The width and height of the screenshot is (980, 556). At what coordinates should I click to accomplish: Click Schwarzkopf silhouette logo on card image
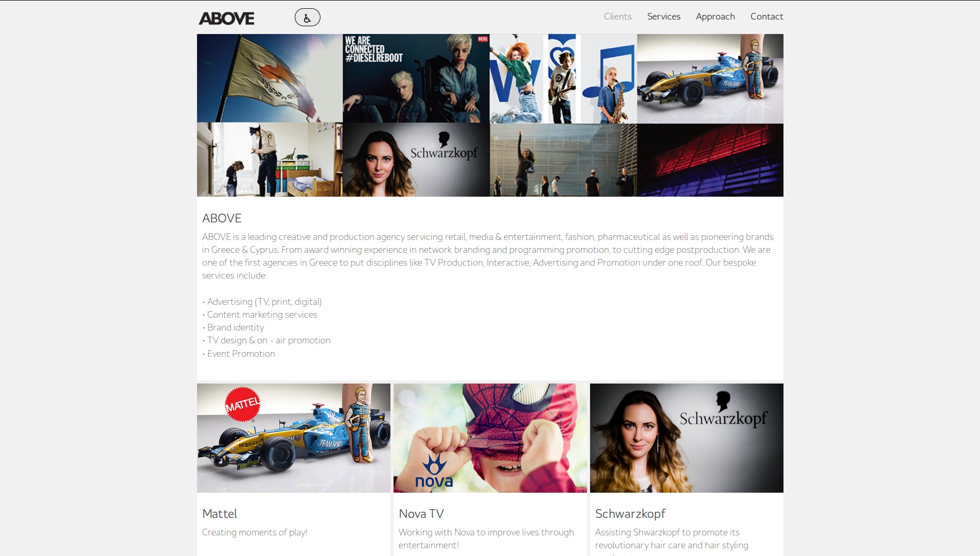pyautogui.click(x=723, y=410)
